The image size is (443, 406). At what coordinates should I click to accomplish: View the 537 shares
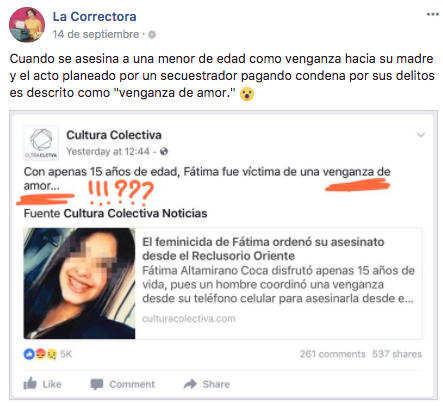coord(397,354)
